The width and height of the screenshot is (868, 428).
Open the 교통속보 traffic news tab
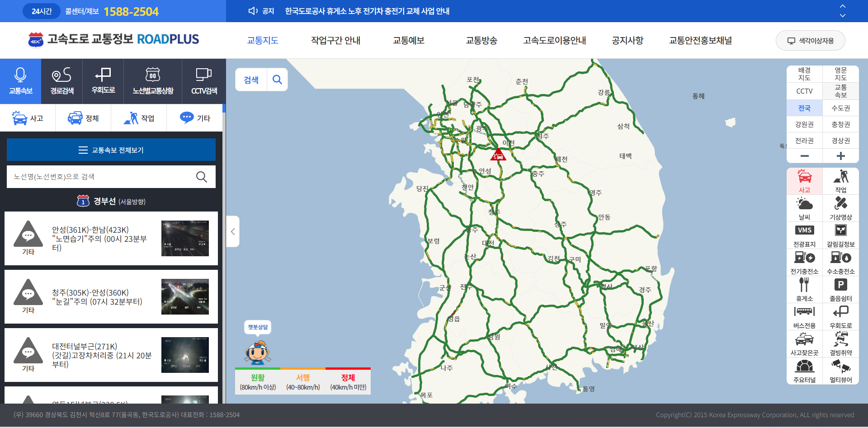(20, 81)
